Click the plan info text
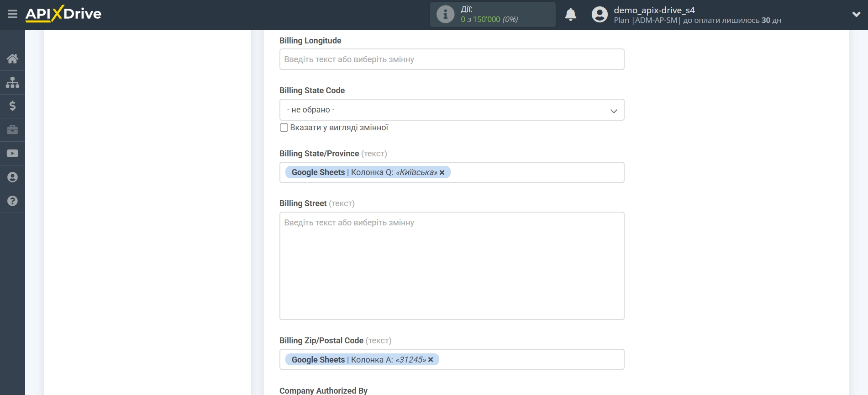The image size is (868, 395). [x=697, y=21]
